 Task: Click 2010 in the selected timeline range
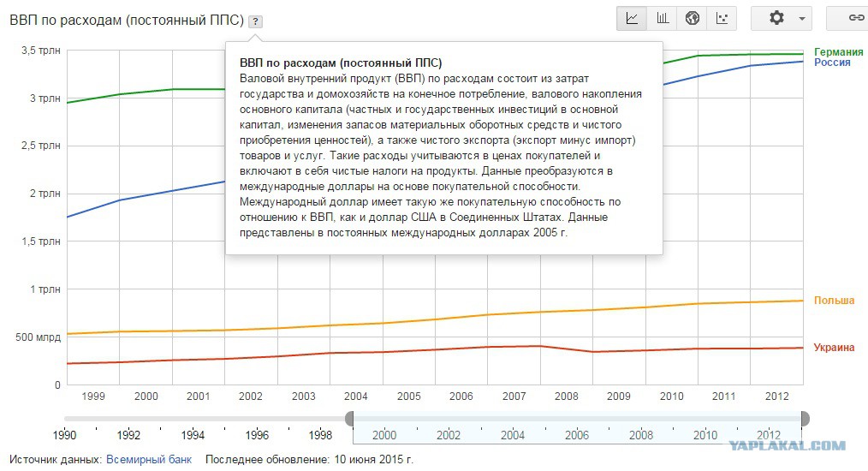pyautogui.click(x=705, y=435)
